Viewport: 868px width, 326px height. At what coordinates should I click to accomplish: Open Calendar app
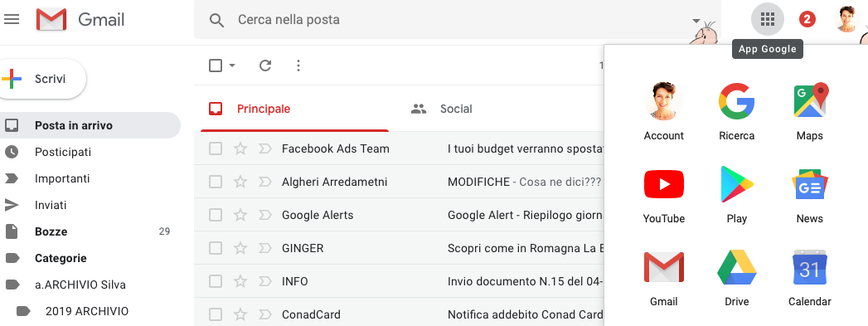click(x=810, y=277)
